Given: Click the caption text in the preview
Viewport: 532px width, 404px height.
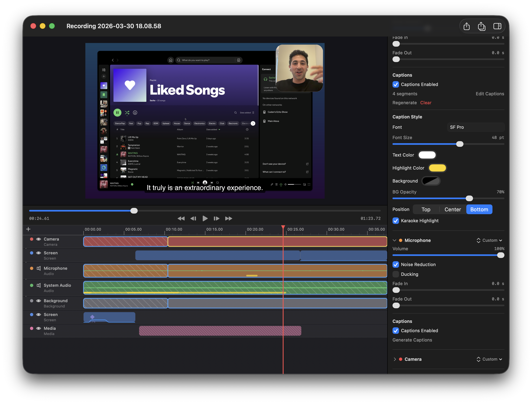Looking at the screenshot, I should point(205,188).
